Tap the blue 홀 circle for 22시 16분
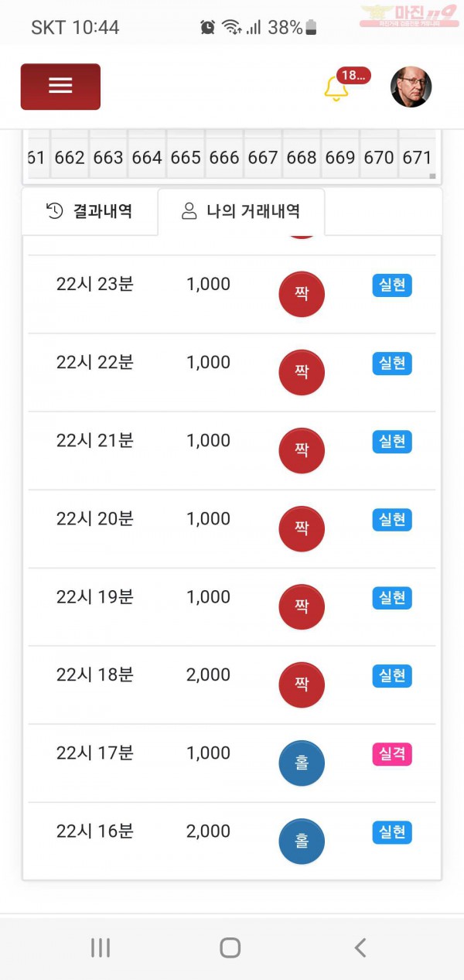This screenshot has width=464, height=980. click(302, 842)
